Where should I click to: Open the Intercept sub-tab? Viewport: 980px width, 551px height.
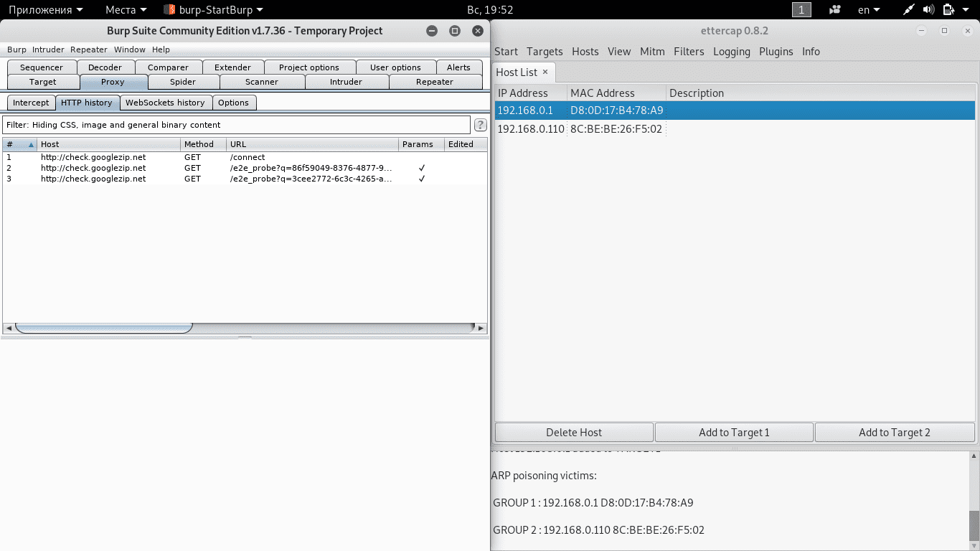[x=31, y=103]
